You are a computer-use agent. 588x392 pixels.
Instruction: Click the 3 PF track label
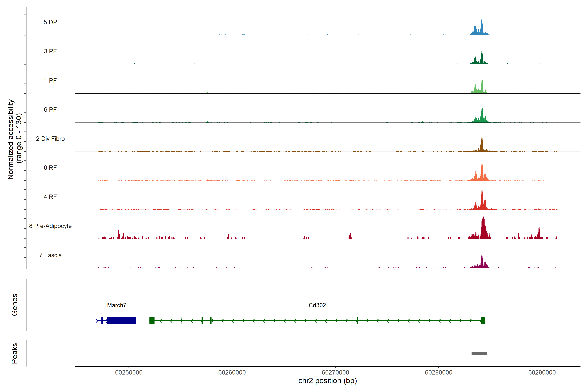point(50,51)
